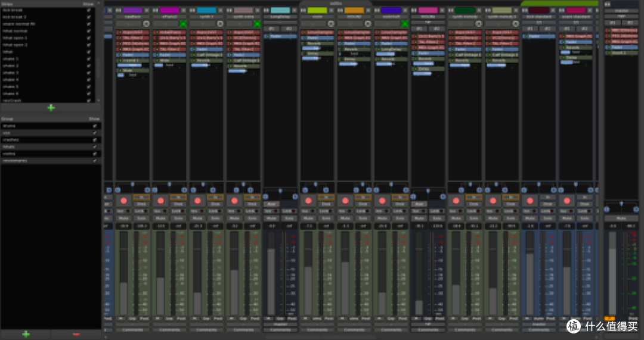Open the kick standard name button menu
Viewport: 644px width, 340px height.
(539, 17)
